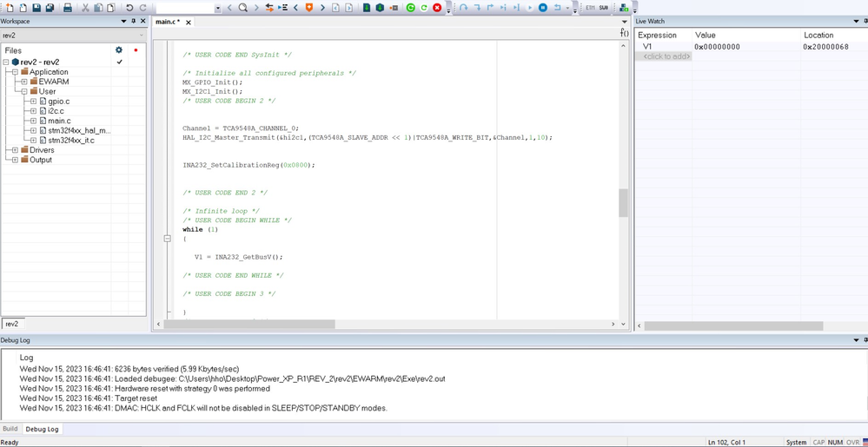Open the editor tab list dropdown
The height and width of the screenshot is (447, 868).
coord(625,22)
